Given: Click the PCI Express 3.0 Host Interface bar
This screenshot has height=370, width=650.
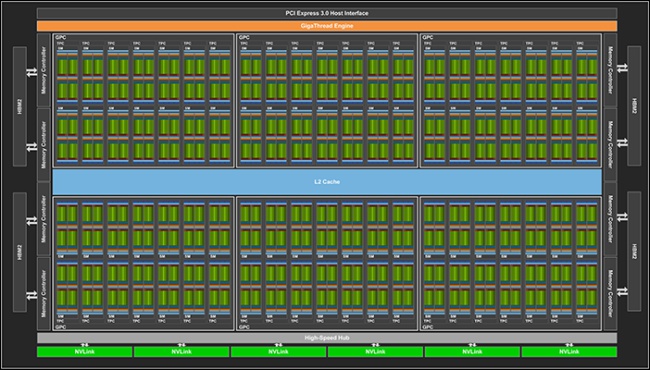Looking at the screenshot, I should [x=327, y=13].
